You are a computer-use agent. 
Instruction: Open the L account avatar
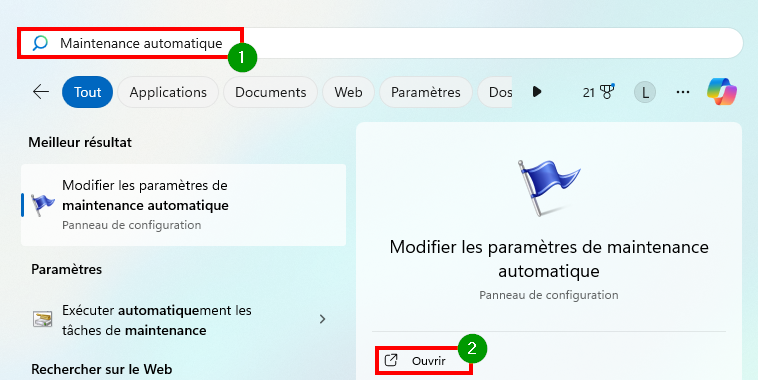[x=645, y=92]
